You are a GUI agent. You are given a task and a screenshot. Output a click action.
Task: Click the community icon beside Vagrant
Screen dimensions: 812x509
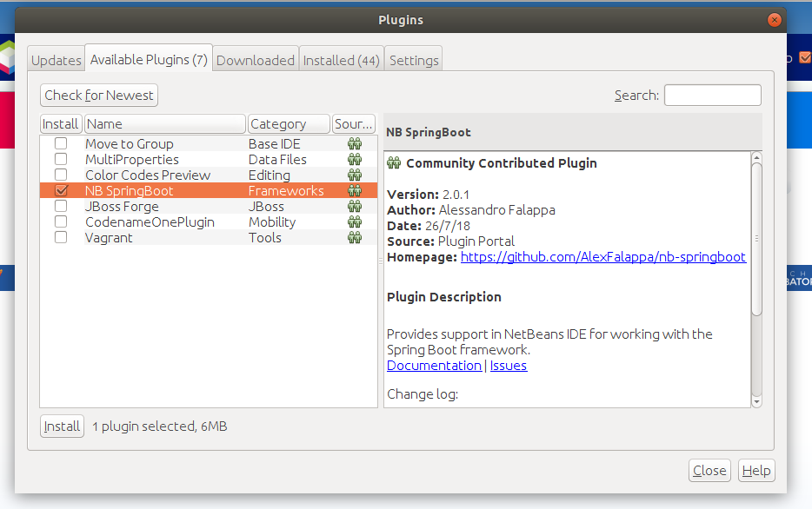(x=355, y=237)
